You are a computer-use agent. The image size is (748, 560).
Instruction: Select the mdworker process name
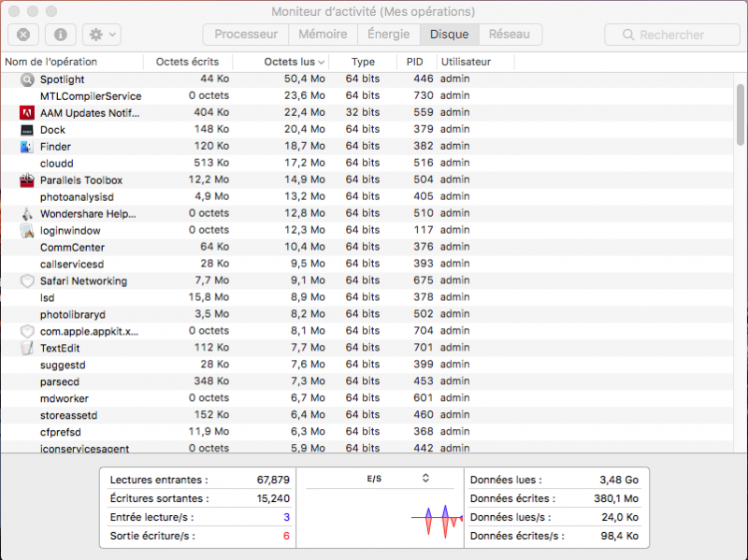point(64,398)
